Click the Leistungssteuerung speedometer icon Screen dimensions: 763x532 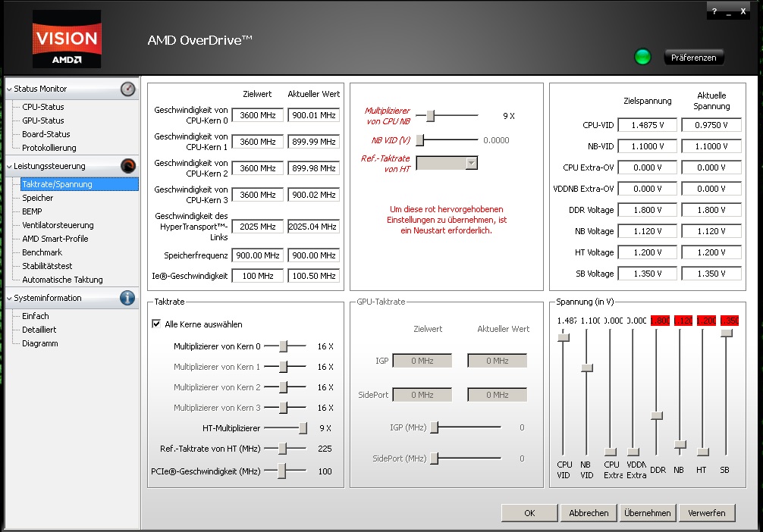coord(128,166)
